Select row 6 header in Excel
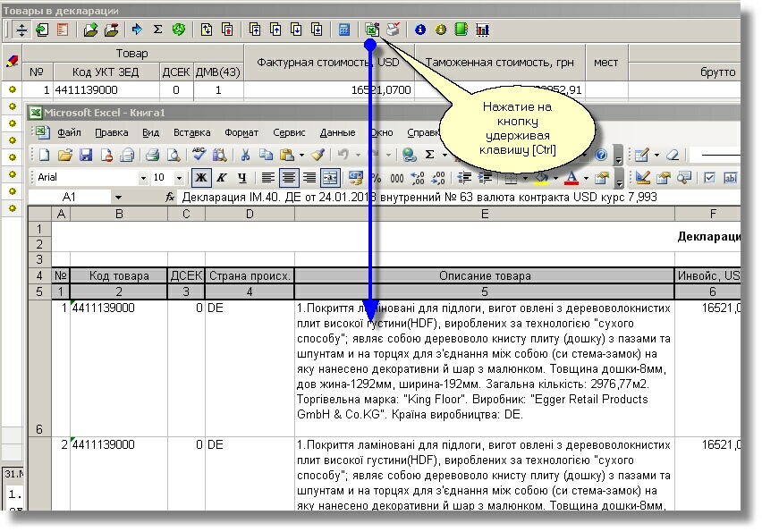762x532 pixels. point(39,367)
